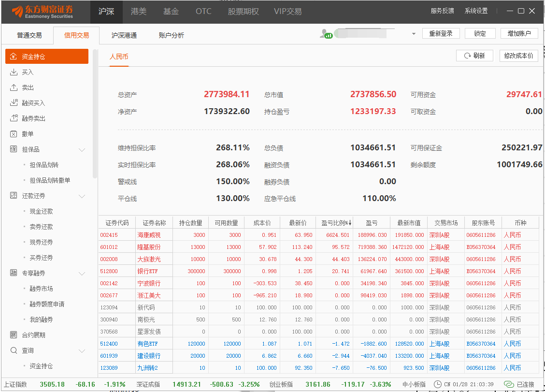The height and width of the screenshot is (392, 545).
Task: Select the 九洲转2 holdings row
Action: click(318, 368)
